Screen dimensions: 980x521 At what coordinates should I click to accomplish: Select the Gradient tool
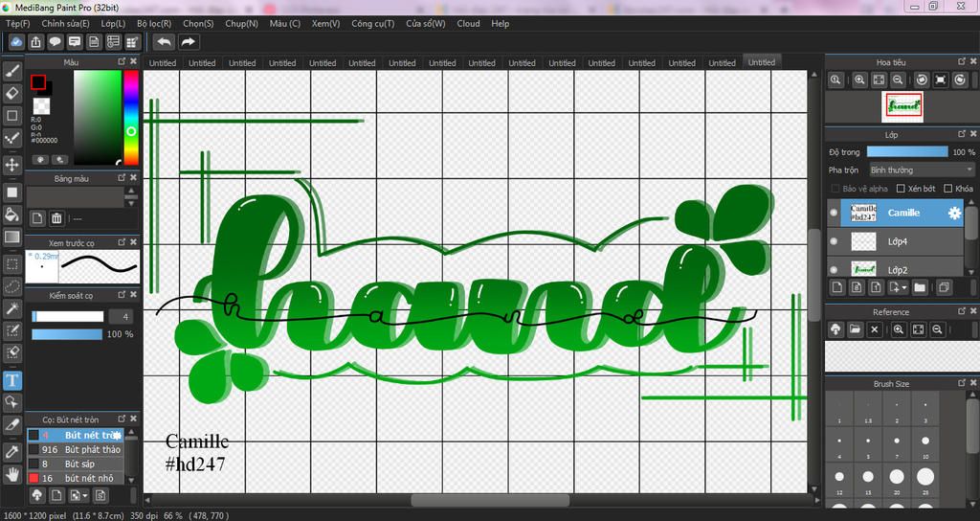click(11, 238)
